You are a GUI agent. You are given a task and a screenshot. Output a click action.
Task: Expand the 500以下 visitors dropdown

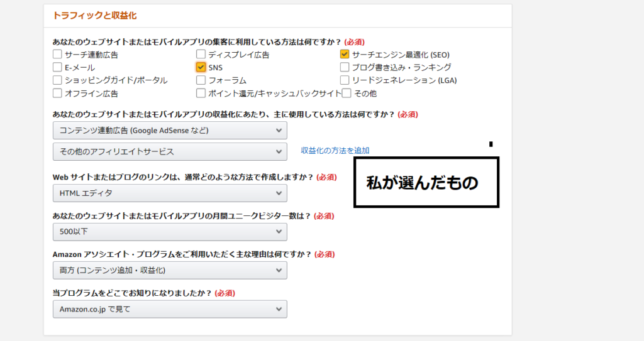[x=170, y=232]
